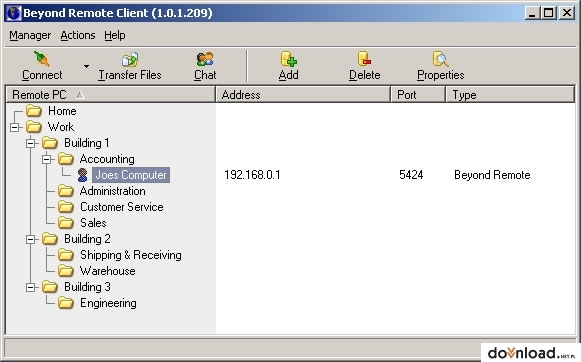The image size is (581, 362).
Task: Sort by the Address column header
Action: [303, 94]
